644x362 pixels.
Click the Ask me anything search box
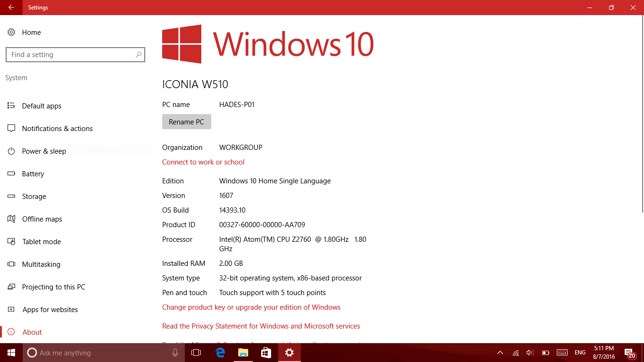103,353
